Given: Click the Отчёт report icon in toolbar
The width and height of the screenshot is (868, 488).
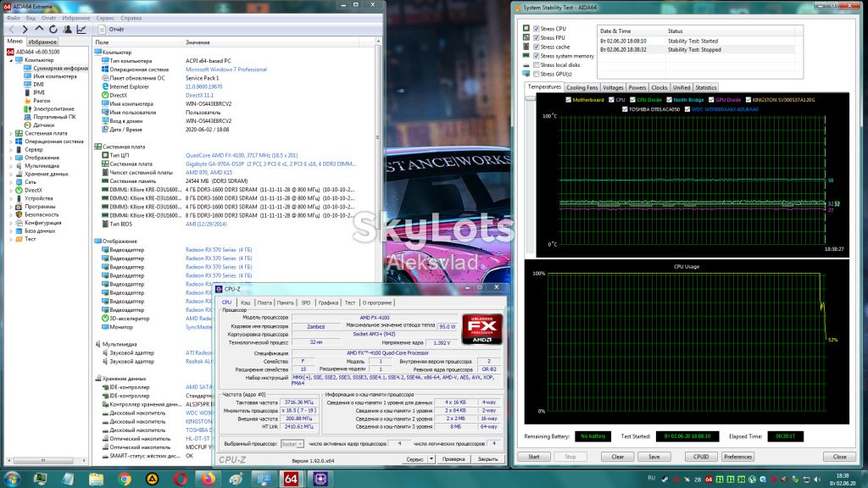Looking at the screenshot, I should coord(103,30).
